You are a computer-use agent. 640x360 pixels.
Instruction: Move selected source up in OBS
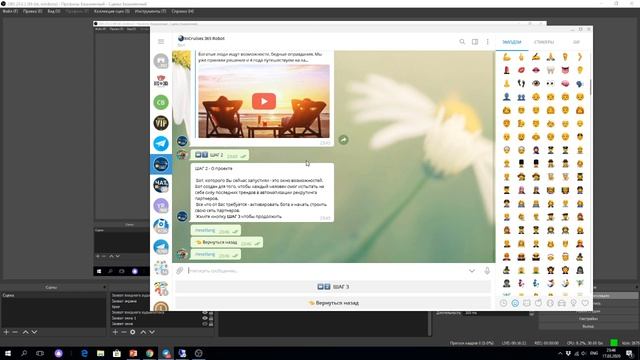[143, 332]
